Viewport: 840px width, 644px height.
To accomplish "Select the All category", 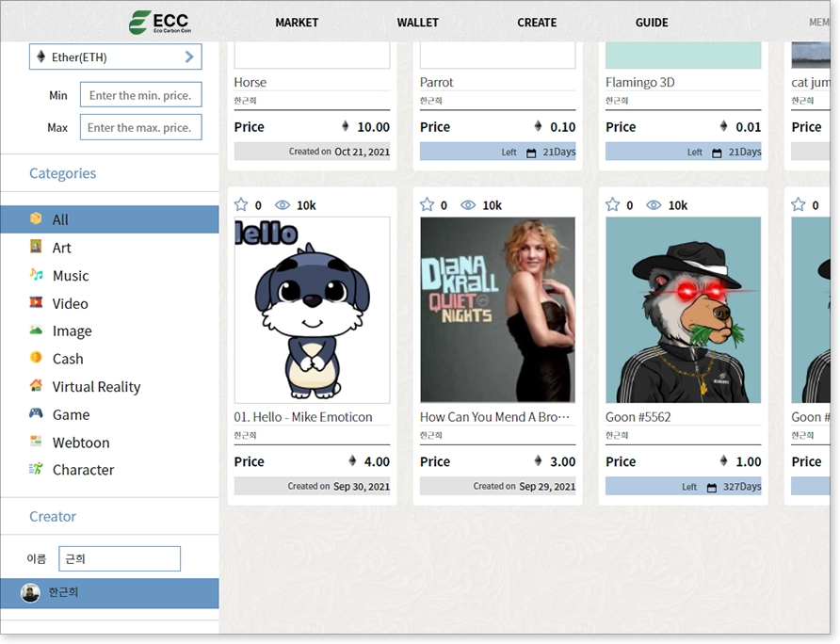I will pyautogui.click(x=109, y=219).
